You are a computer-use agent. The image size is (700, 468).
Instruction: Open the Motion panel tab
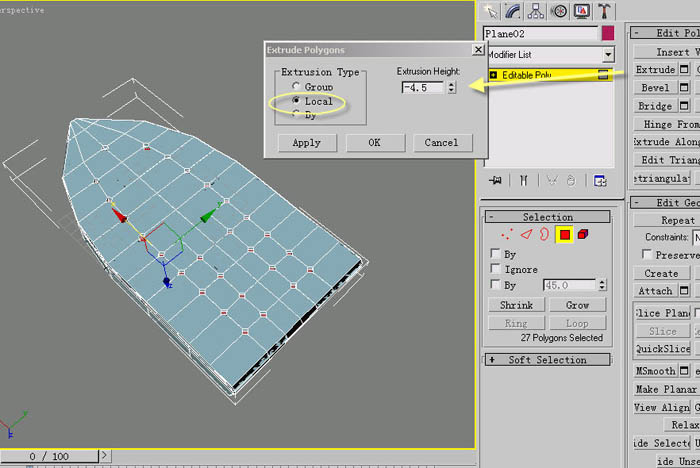pyautogui.click(x=559, y=11)
